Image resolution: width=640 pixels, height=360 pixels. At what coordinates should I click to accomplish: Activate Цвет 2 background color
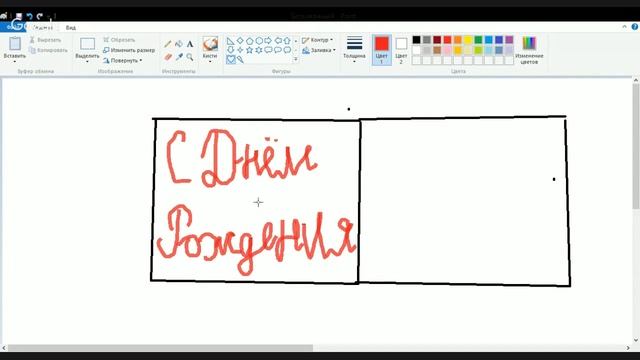point(401,50)
